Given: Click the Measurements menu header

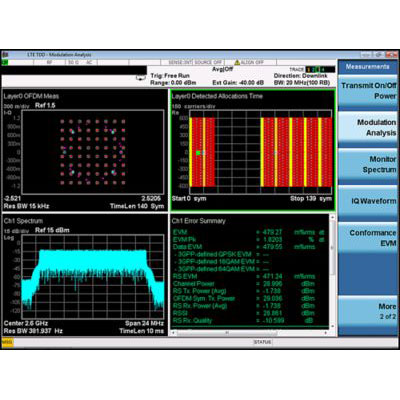Looking at the screenshot, I should (x=367, y=67).
